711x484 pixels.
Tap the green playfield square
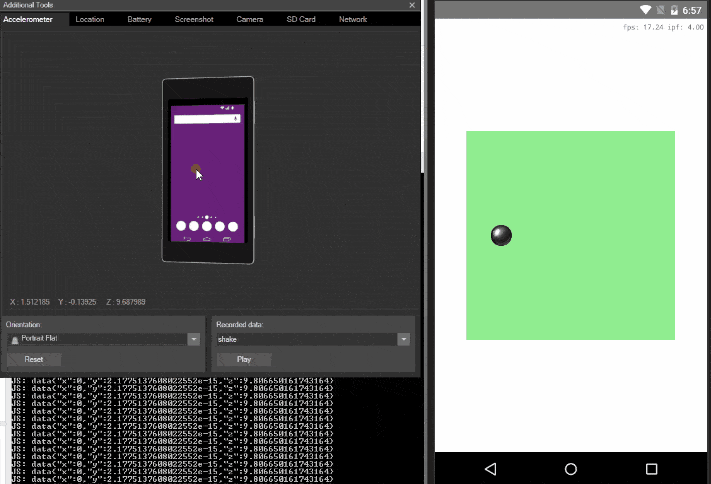[570, 235]
